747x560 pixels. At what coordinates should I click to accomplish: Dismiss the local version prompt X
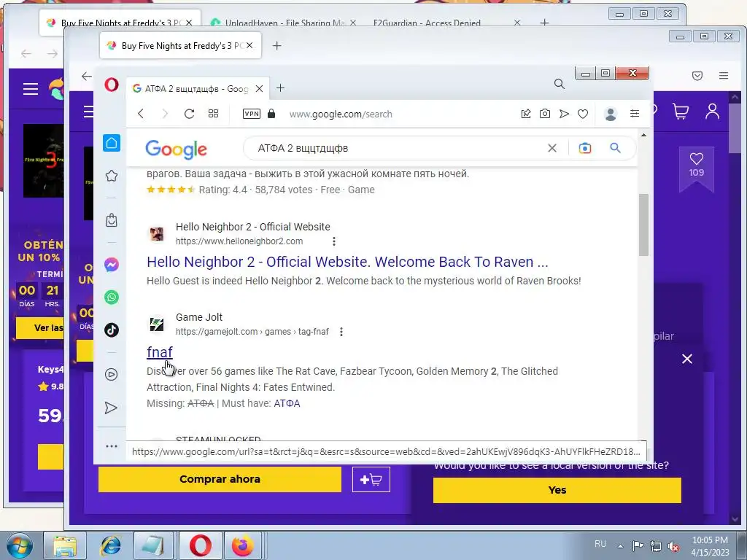pos(687,359)
